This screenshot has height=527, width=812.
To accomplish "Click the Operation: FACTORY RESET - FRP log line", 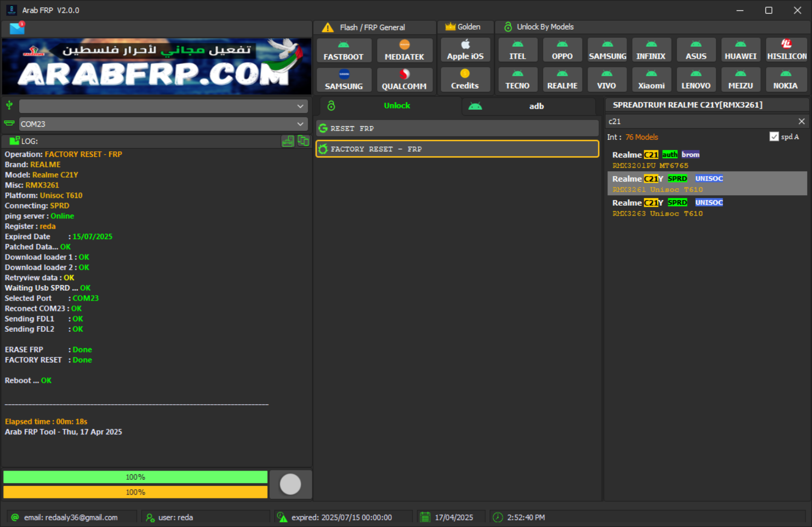I will [x=64, y=155].
